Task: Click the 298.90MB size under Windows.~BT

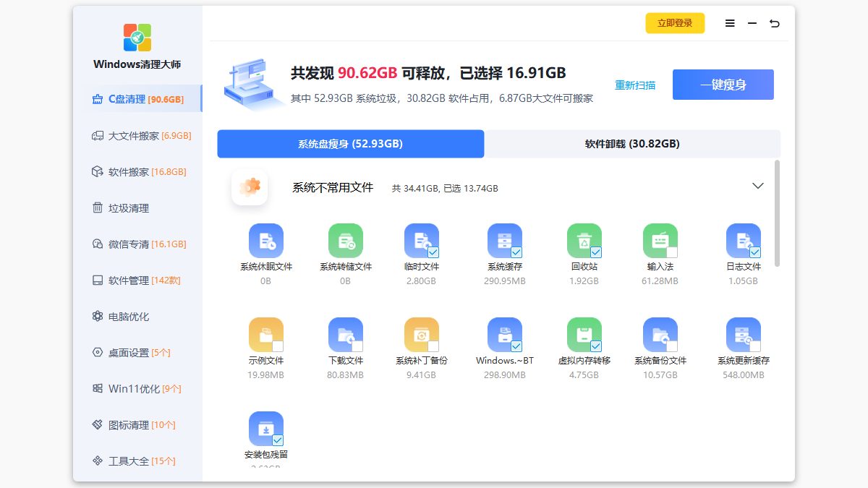Action: click(505, 374)
